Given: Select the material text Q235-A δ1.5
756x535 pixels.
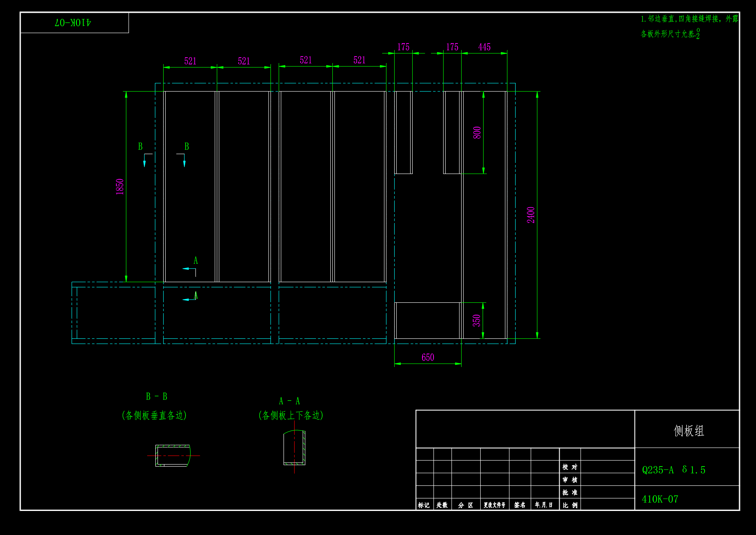Looking at the screenshot, I should (674, 470).
